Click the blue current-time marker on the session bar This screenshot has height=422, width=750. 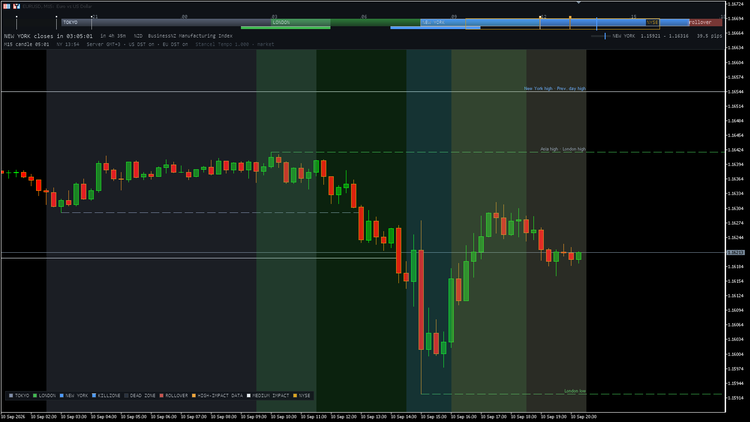[596, 23]
